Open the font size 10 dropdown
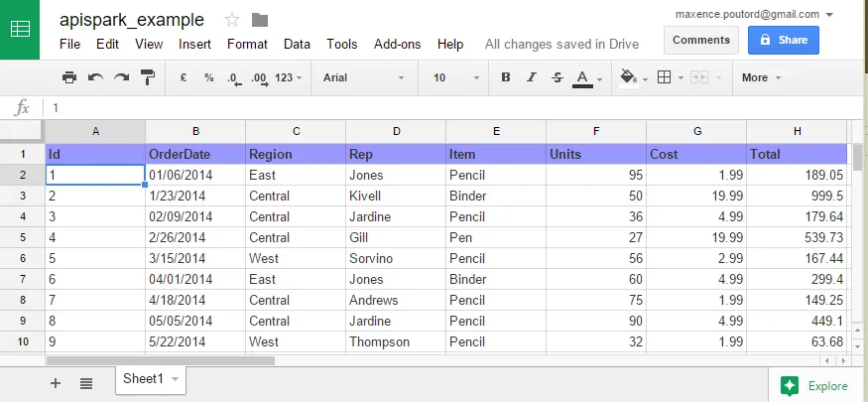This screenshot has width=868, height=402. point(455,77)
